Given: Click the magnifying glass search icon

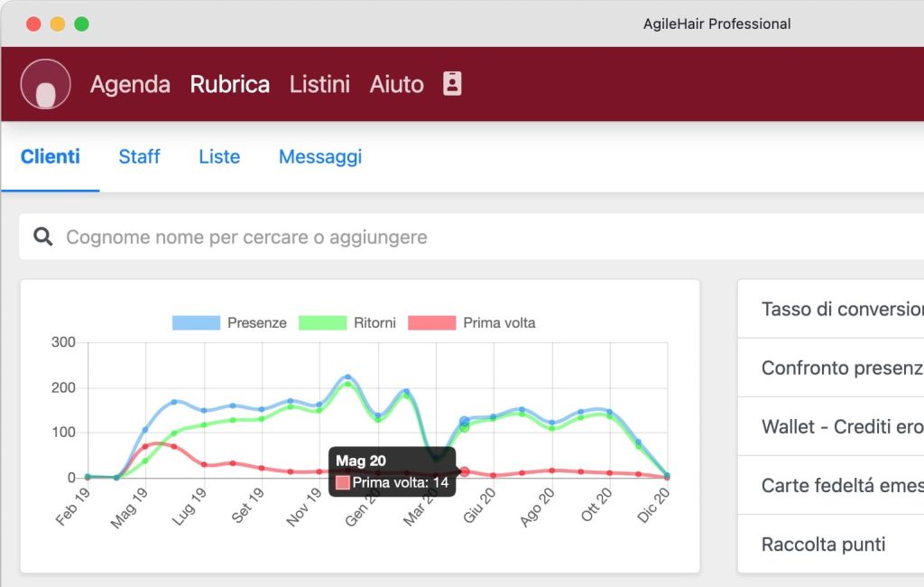Looking at the screenshot, I should 43,237.
